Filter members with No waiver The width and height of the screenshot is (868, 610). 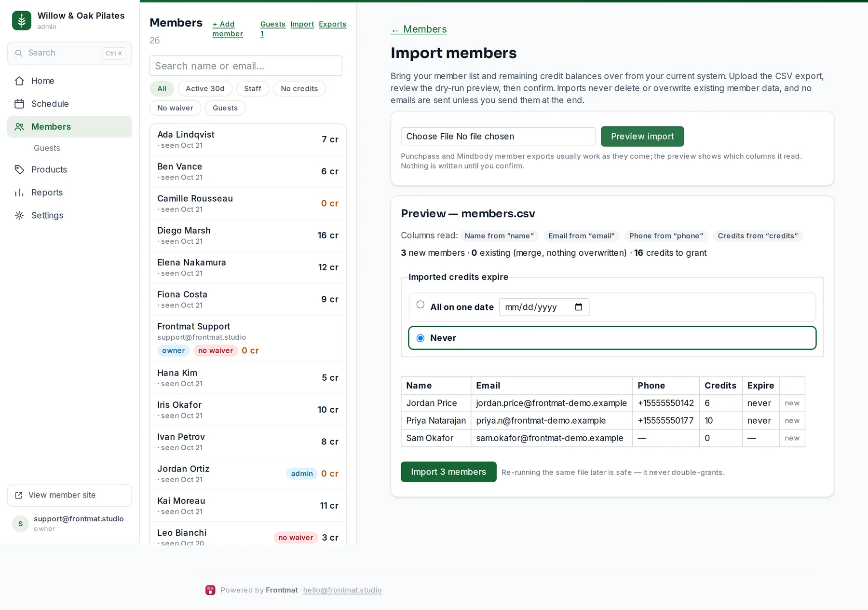click(x=175, y=108)
